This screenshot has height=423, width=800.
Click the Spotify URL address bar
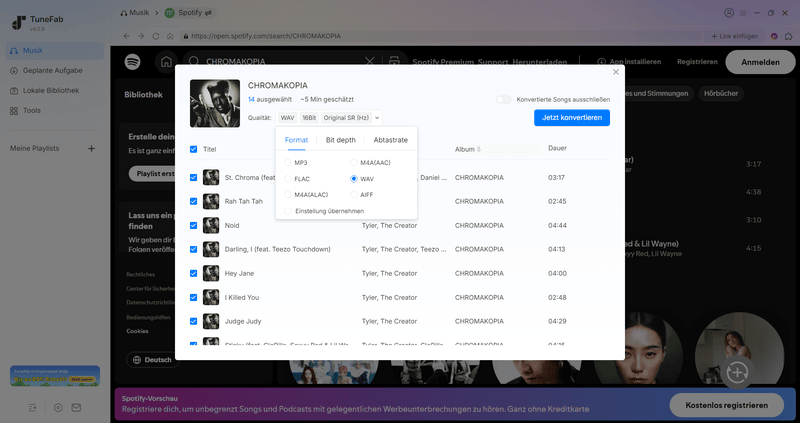tap(439, 36)
